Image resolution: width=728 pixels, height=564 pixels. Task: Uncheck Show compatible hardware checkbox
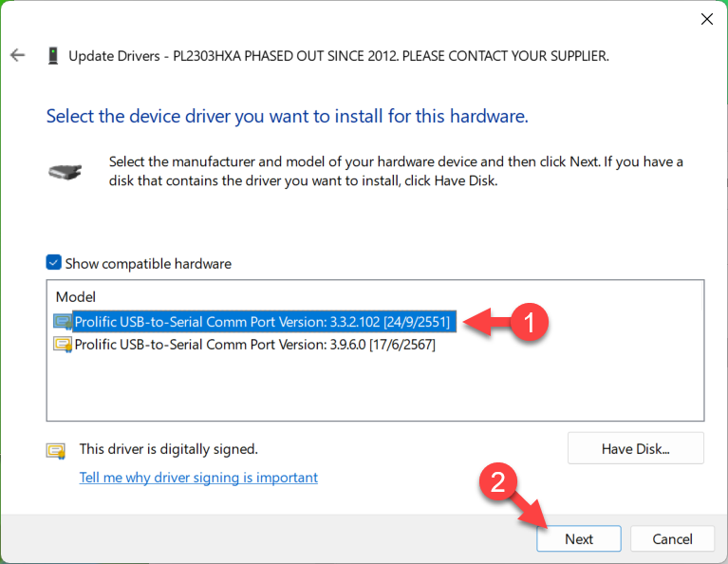pos(53,262)
